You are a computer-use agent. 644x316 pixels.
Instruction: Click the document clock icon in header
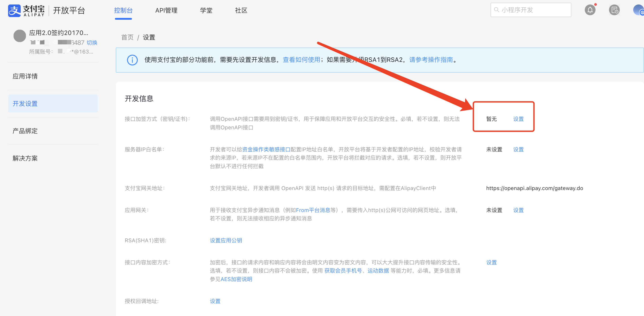pos(614,10)
